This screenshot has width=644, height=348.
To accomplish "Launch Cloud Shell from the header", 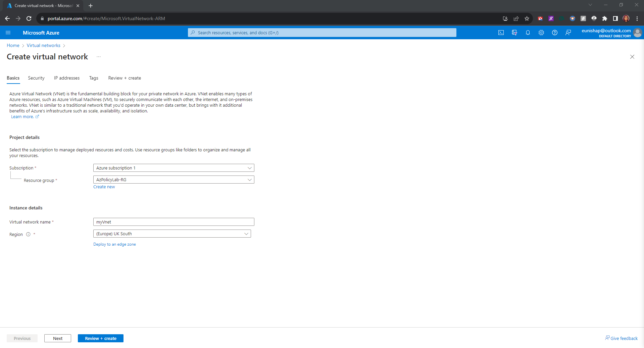I will coord(501,33).
